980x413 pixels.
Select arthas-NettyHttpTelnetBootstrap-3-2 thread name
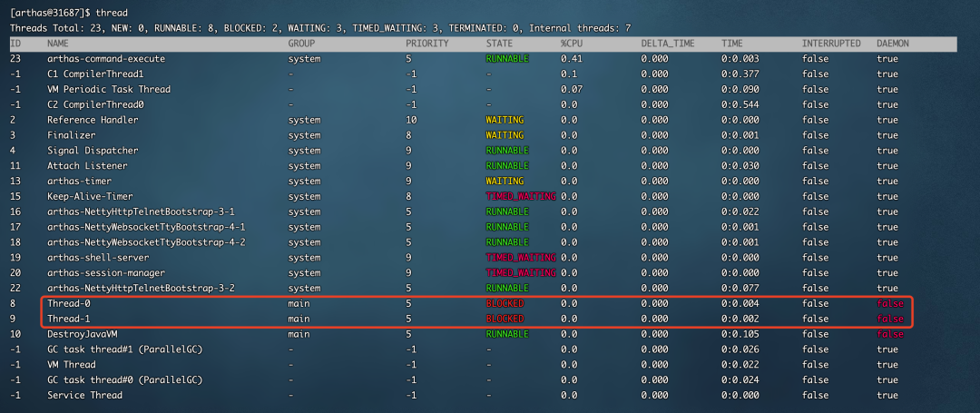[141, 288]
